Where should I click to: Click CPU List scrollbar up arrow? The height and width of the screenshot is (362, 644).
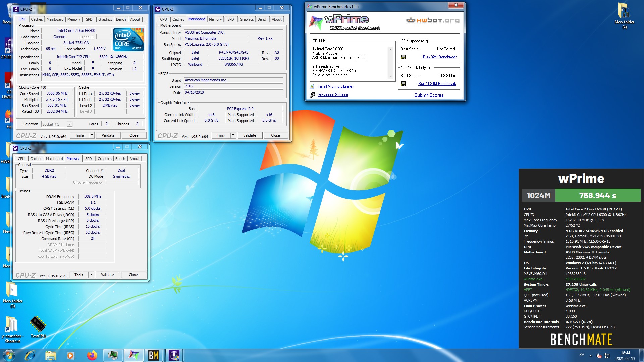[390, 49]
